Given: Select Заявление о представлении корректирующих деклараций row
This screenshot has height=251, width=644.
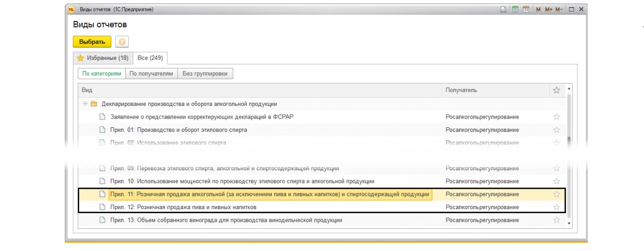Looking at the screenshot, I should pos(322,117).
